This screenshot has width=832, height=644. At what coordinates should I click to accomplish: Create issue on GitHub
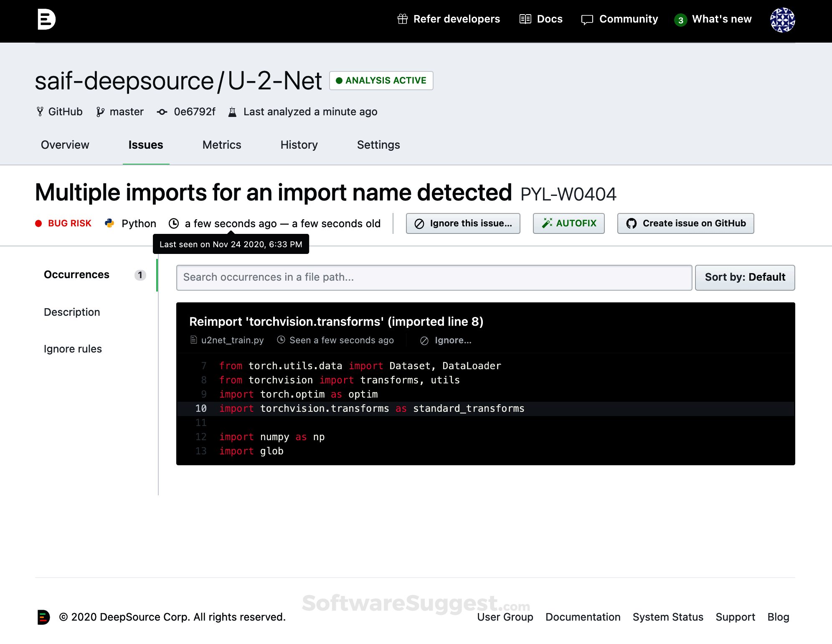pyautogui.click(x=685, y=223)
